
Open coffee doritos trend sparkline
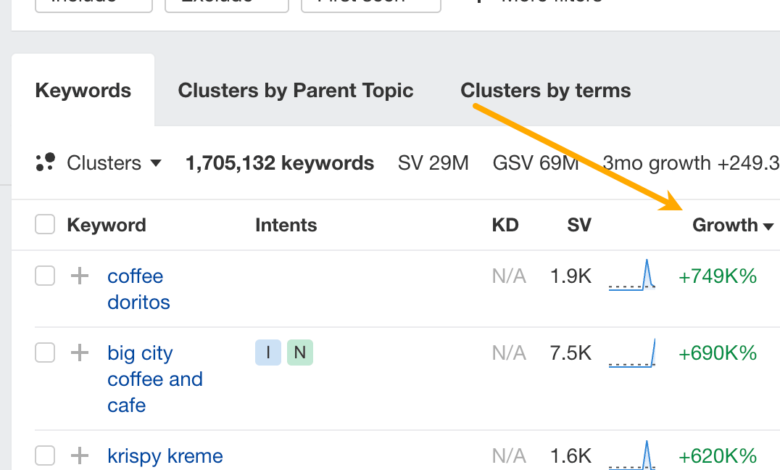(x=632, y=276)
